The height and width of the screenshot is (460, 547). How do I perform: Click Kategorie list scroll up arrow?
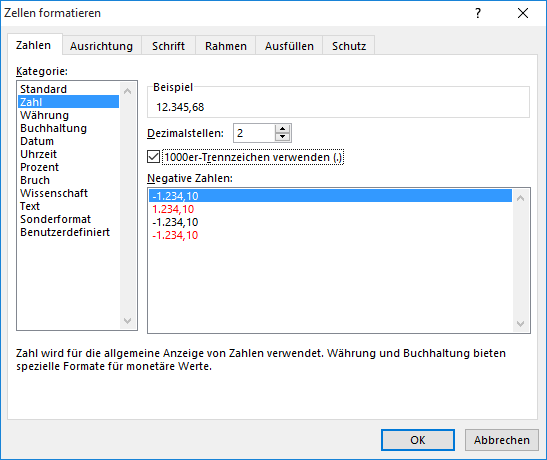[x=128, y=91]
